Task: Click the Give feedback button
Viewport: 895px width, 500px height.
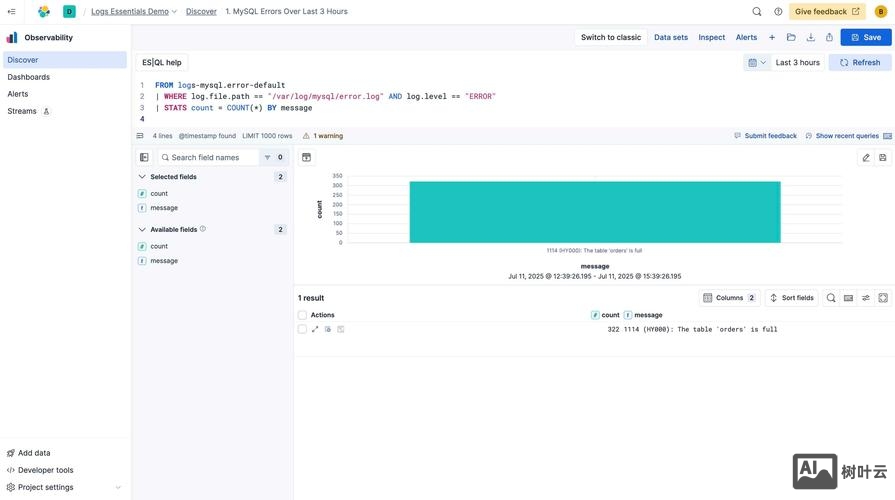Action: point(827,11)
